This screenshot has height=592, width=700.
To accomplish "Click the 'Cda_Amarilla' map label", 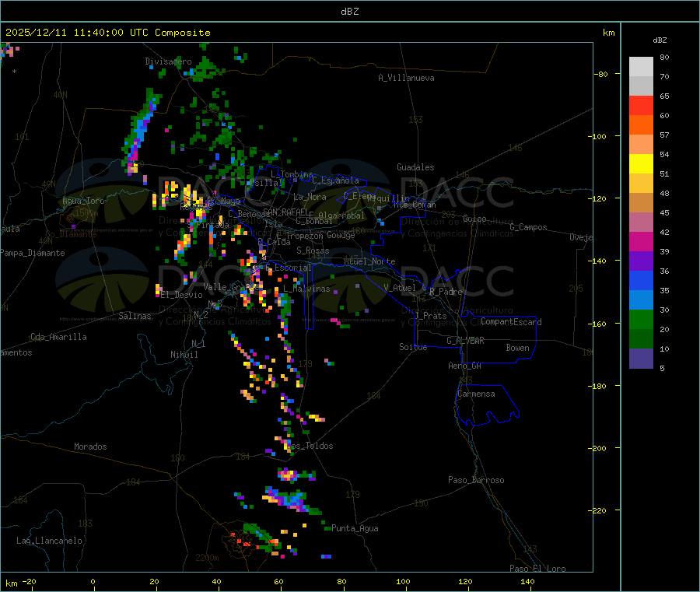I will [x=58, y=337].
